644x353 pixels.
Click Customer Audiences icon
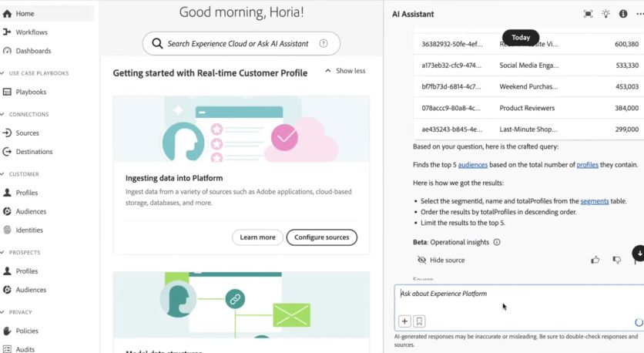coord(7,212)
